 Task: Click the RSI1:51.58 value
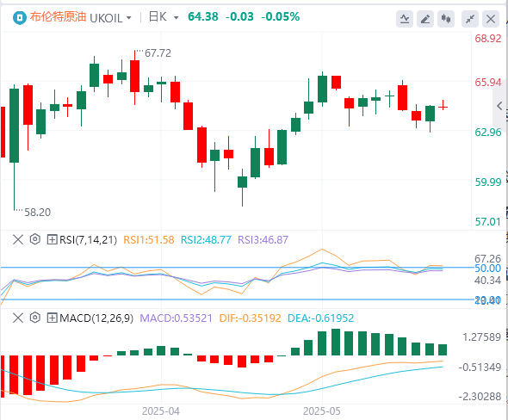[149, 240]
